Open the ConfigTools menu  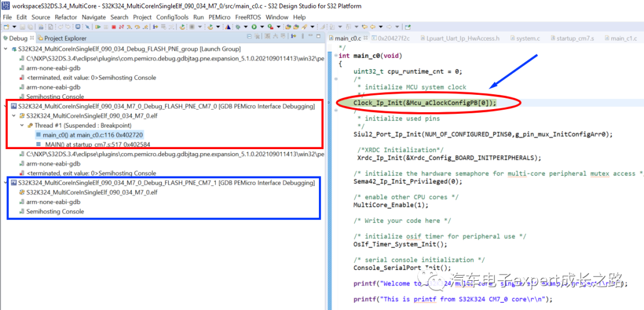[x=172, y=17]
